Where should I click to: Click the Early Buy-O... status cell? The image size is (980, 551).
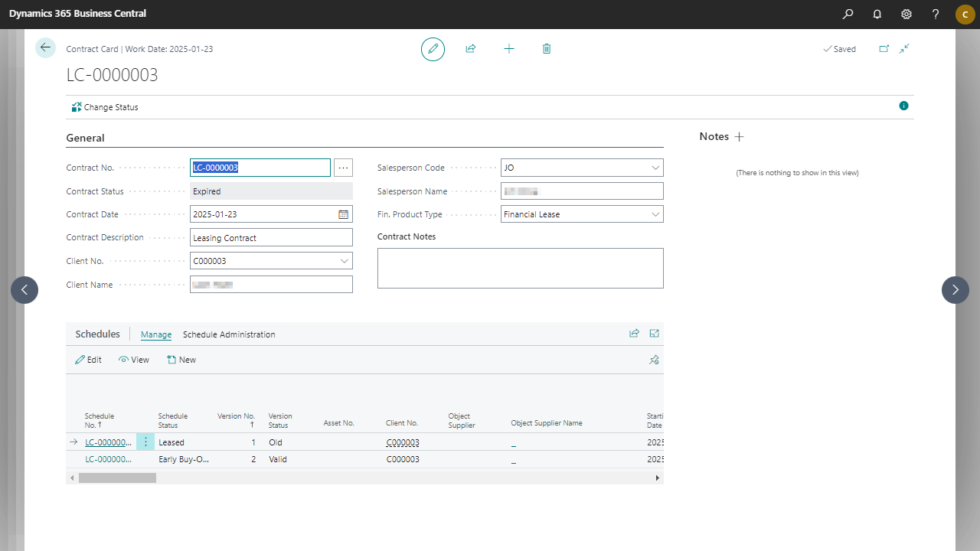coord(184,459)
